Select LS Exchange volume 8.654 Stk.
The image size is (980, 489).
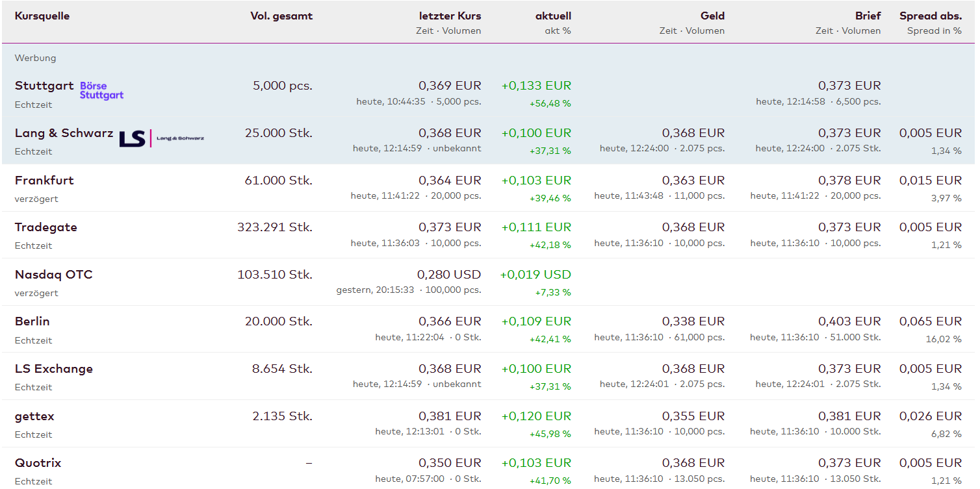click(x=283, y=369)
